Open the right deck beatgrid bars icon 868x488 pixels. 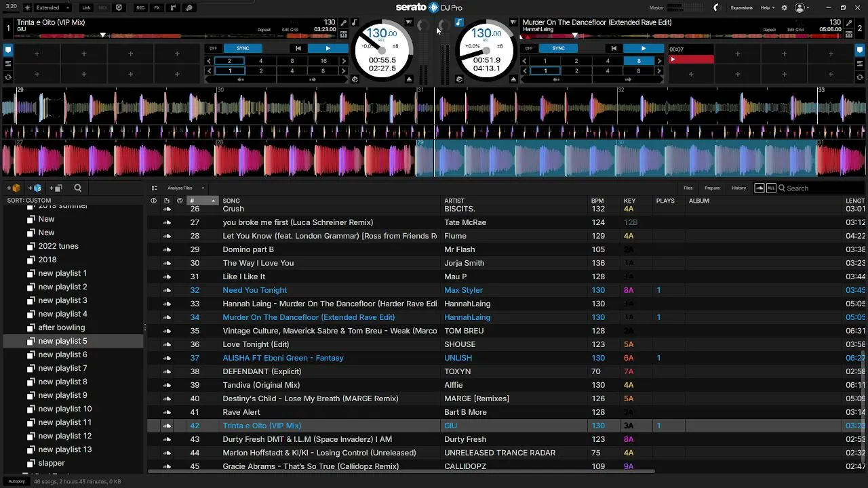pos(849,34)
